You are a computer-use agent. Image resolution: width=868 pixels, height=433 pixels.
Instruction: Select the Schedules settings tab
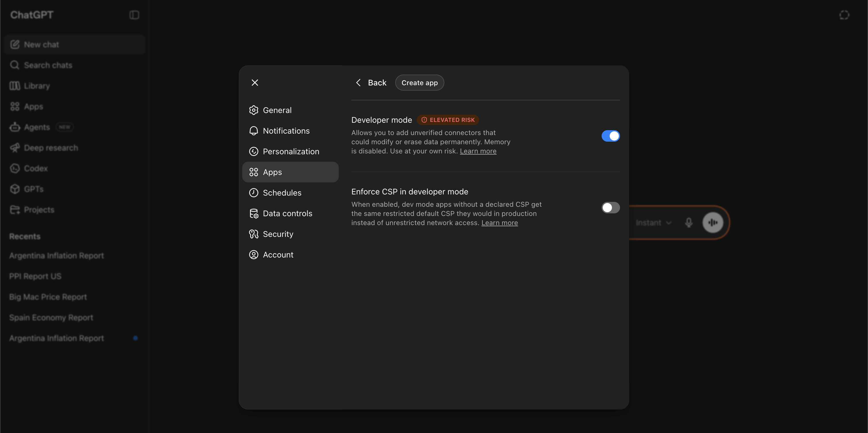coord(290,193)
